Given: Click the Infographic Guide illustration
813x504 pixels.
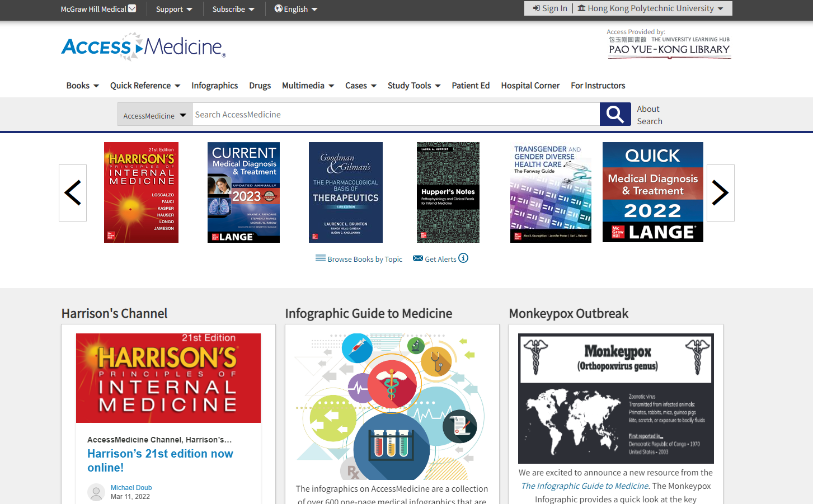Looking at the screenshot, I should (x=392, y=407).
